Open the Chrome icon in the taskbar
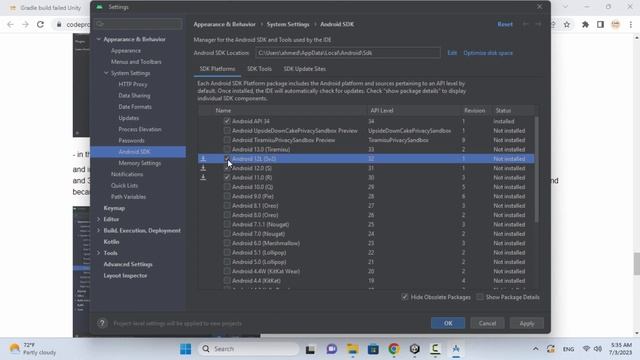 pos(394,349)
